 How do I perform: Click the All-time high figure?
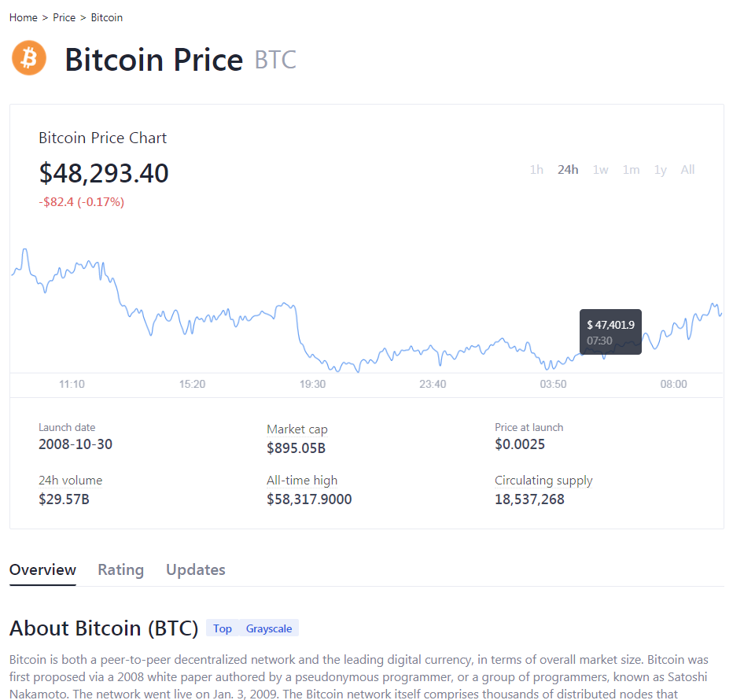[309, 499]
